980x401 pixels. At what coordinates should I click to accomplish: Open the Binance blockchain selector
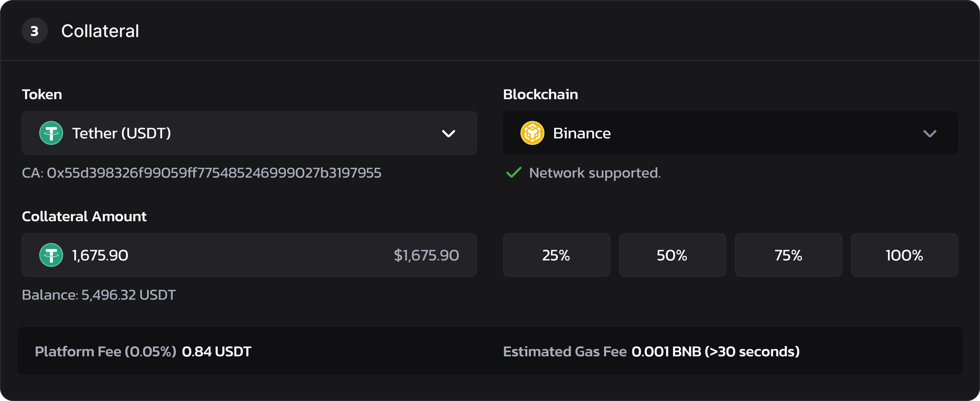click(x=730, y=133)
